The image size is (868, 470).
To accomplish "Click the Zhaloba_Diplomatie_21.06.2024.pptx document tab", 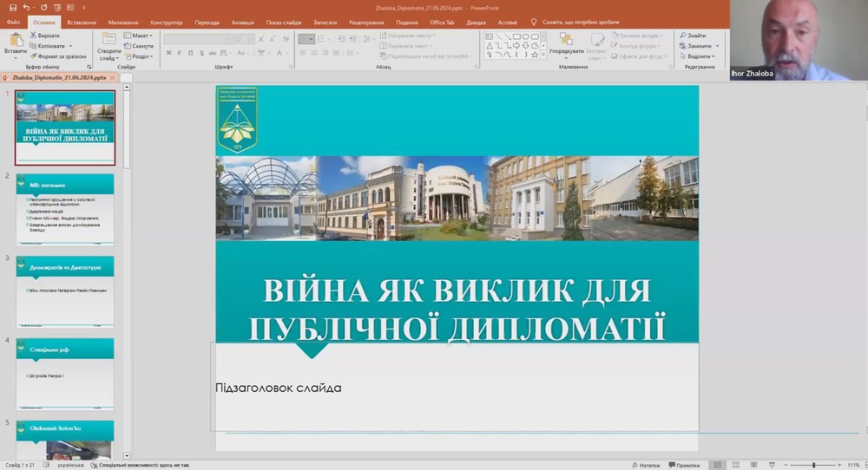I will [x=59, y=78].
